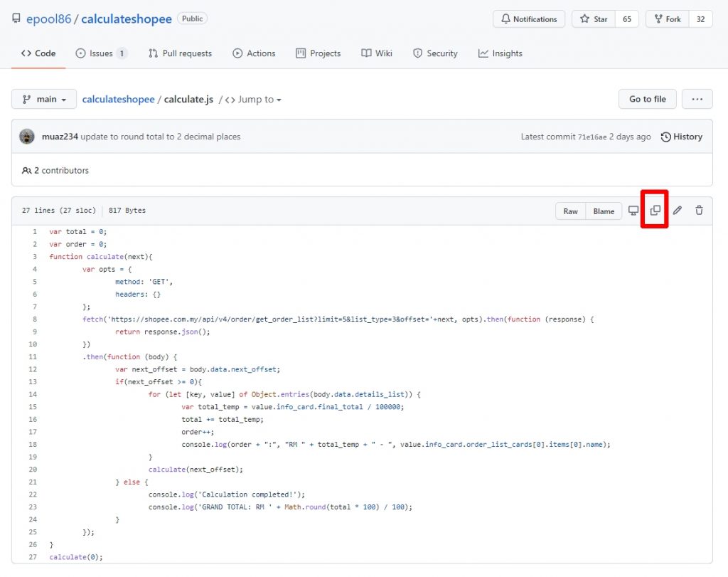This screenshot has width=728, height=577.
Task: Open file in GitHub Desktop icon
Action: (633, 211)
